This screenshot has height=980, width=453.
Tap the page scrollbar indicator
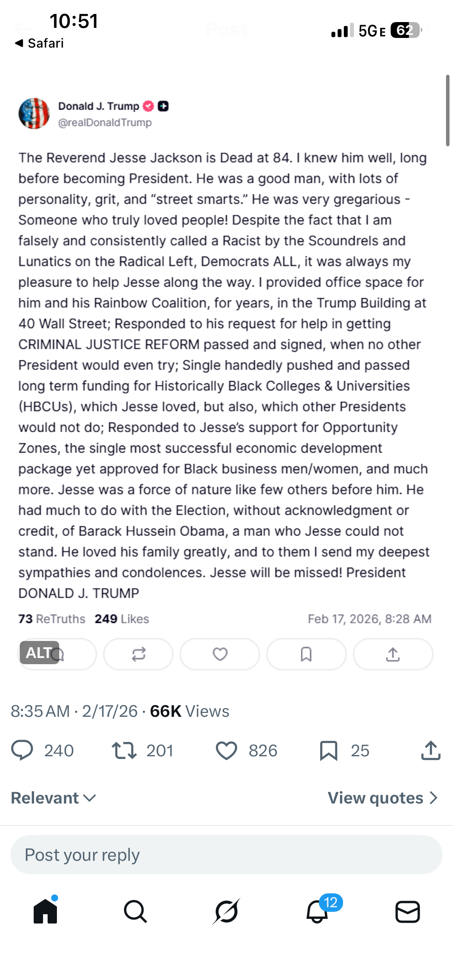pos(448,110)
